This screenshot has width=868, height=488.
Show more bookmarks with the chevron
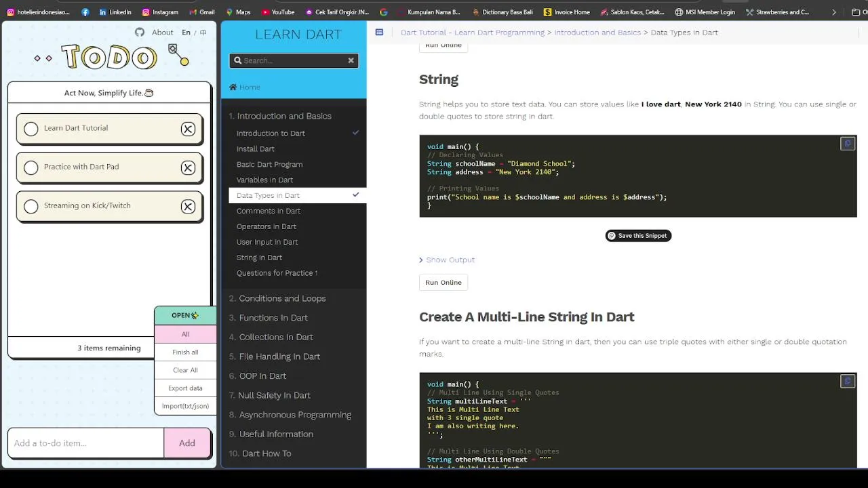834,12
